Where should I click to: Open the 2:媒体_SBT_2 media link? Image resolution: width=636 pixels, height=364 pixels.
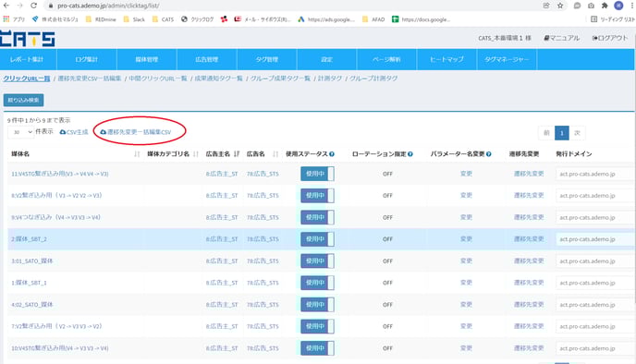pyautogui.click(x=30, y=239)
